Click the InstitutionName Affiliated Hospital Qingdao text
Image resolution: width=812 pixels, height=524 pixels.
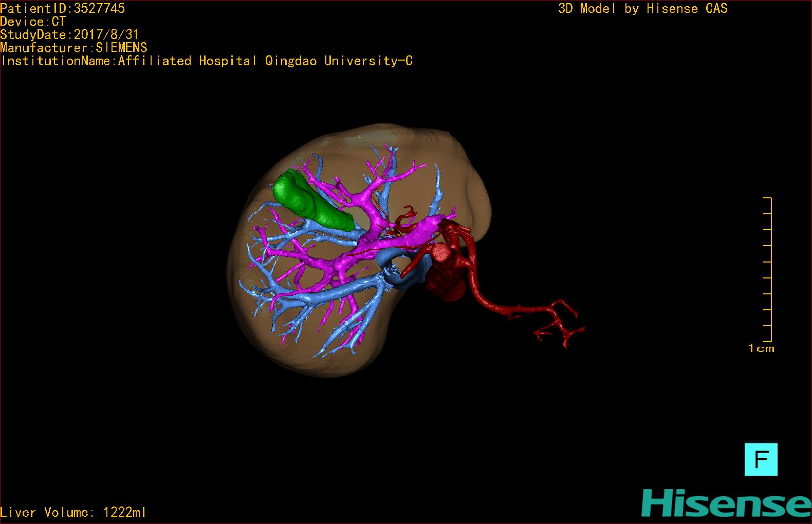[207, 61]
